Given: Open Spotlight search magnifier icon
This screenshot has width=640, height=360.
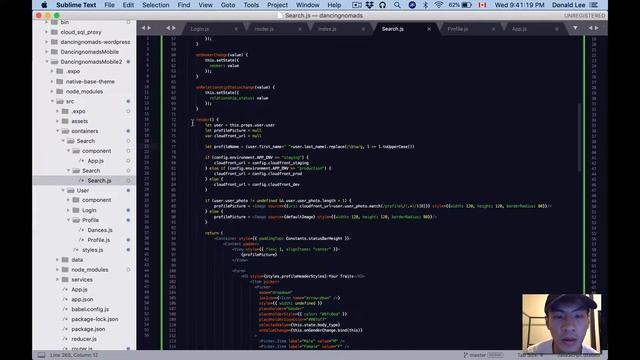Looking at the screenshot, I should [x=397, y=5].
